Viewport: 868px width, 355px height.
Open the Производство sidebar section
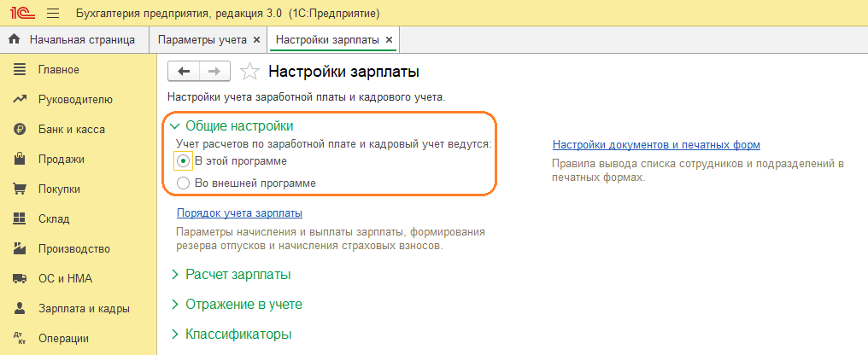(74, 248)
